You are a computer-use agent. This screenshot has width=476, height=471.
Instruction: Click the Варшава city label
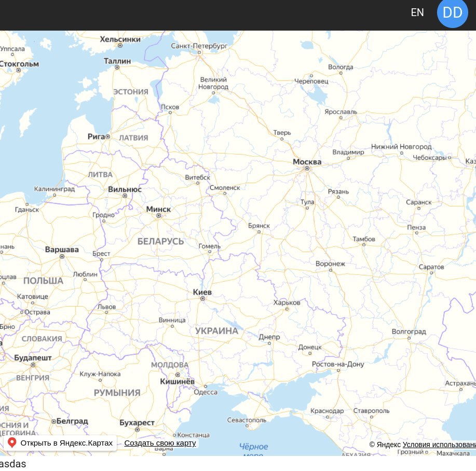click(x=62, y=250)
